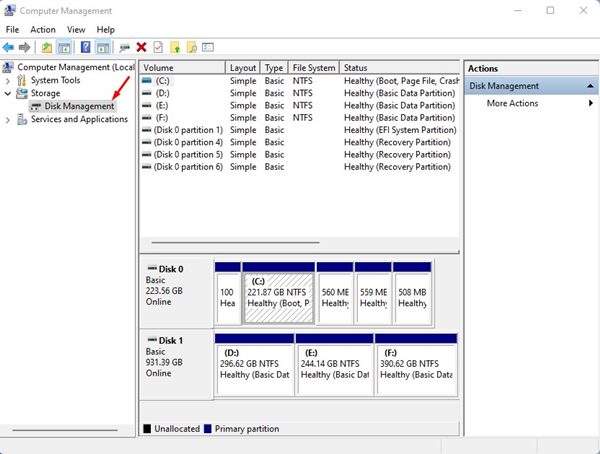Click the Healthy (EFI System Partition) status cell
The height and width of the screenshot is (454, 600).
click(400, 130)
